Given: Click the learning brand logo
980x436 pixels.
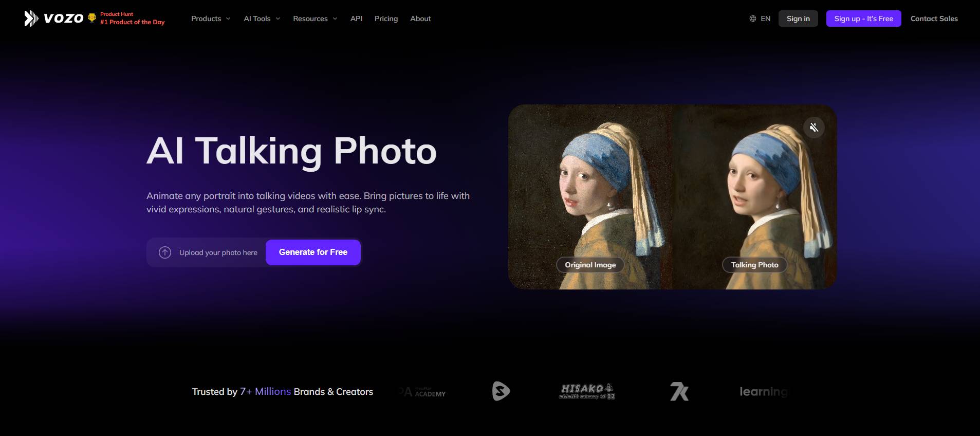Looking at the screenshot, I should (x=763, y=392).
